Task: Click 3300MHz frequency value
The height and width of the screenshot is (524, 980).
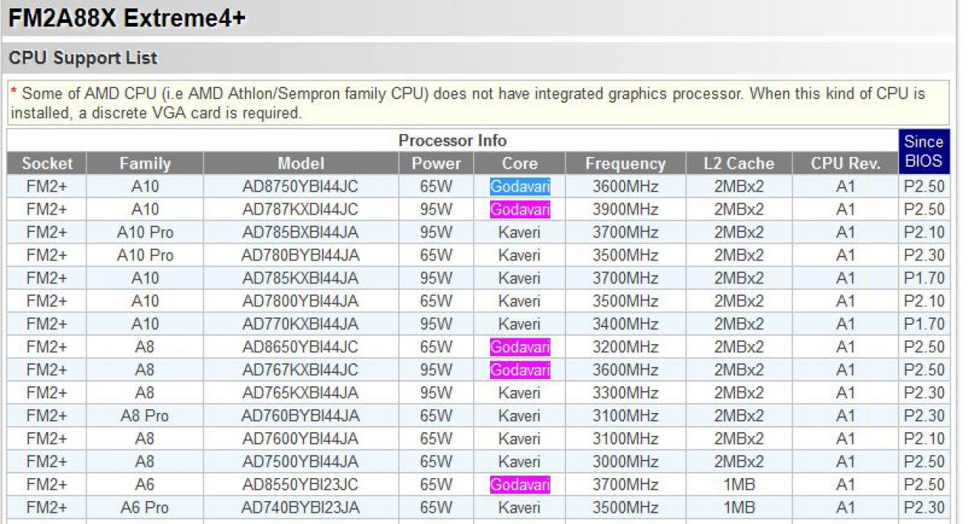Action: [x=626, y=393]
